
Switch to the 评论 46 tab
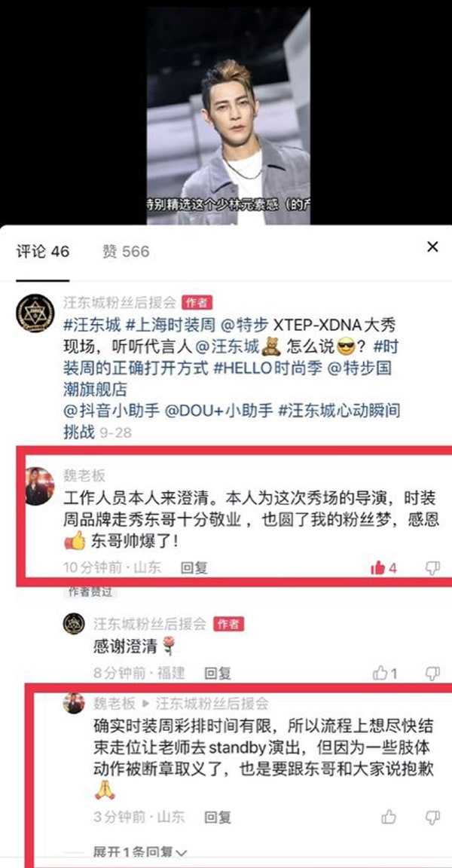click(x=43, y=252)
